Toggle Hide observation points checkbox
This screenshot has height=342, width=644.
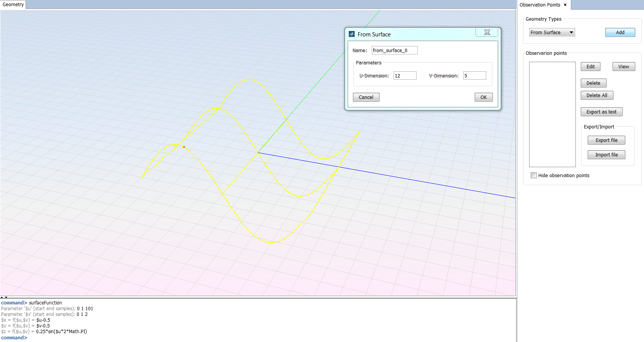pyautogui.click(x=534, y=175)
